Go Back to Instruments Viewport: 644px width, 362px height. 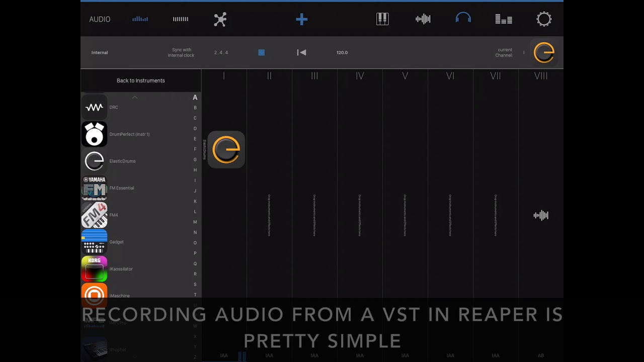pos(141,80)
